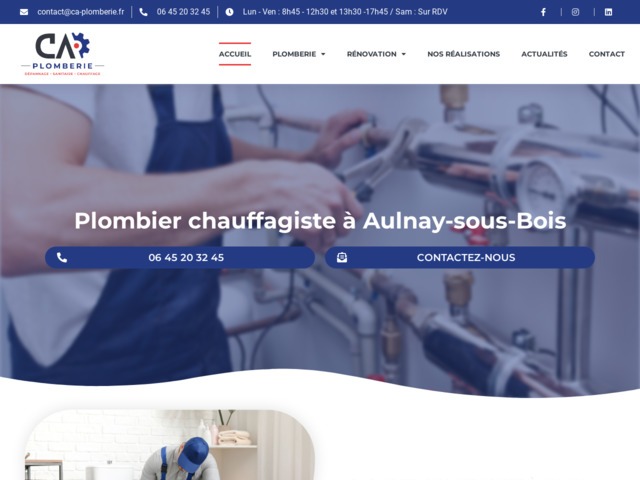Viewport: 640px width, 480px height.
Task: Click the envelope icon in the top bar
Action: (x=24, y=12)
